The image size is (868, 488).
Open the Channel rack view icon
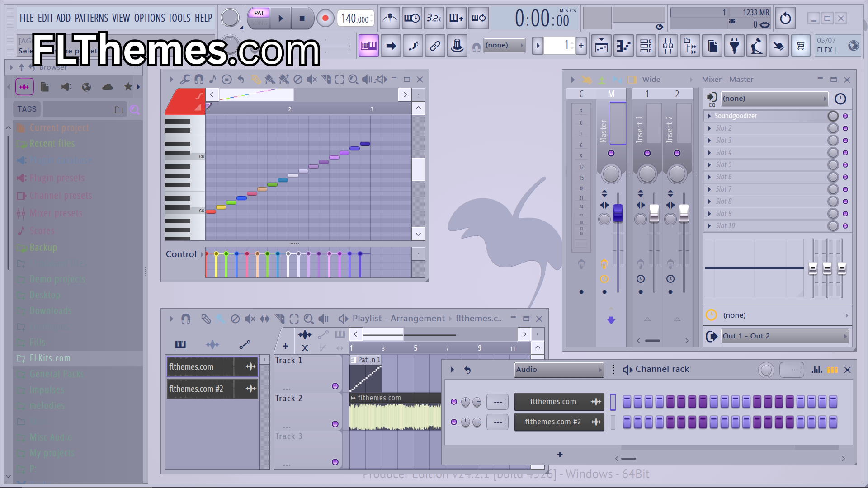(646, 46)
